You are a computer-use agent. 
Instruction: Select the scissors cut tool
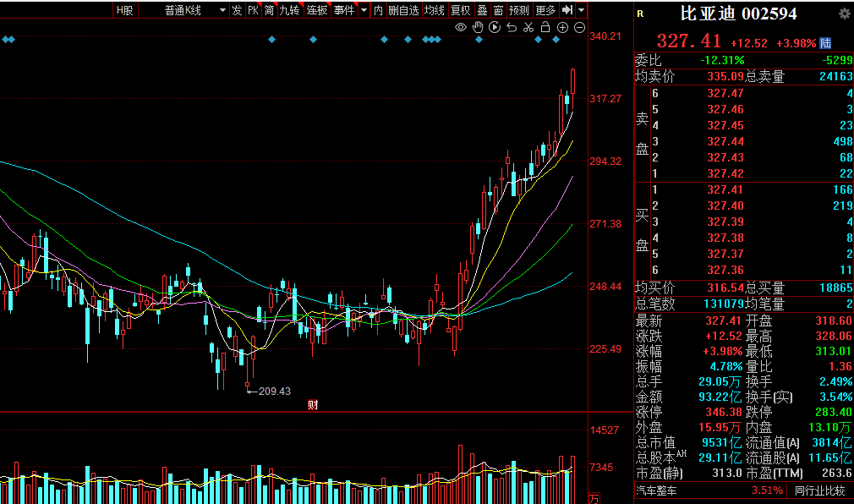pyautogui.click(x=528, y=28)
